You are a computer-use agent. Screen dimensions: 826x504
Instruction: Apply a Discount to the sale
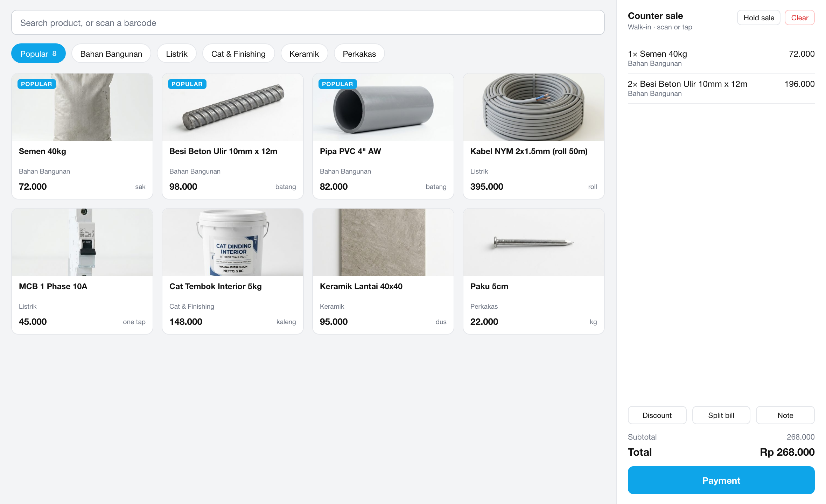[657, 415]
